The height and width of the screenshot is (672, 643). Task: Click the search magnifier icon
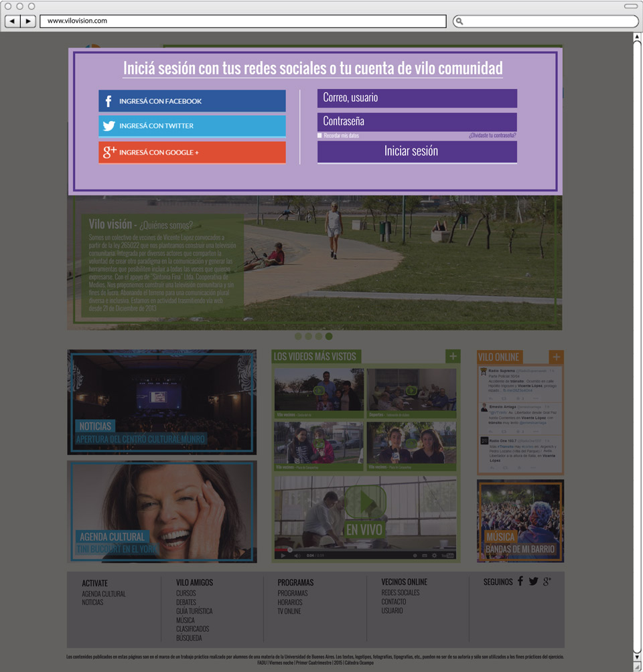(459, 21)
